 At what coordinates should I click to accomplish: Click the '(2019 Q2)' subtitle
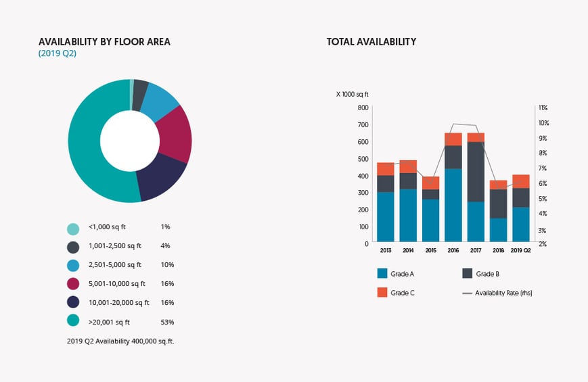click(58, 53)
